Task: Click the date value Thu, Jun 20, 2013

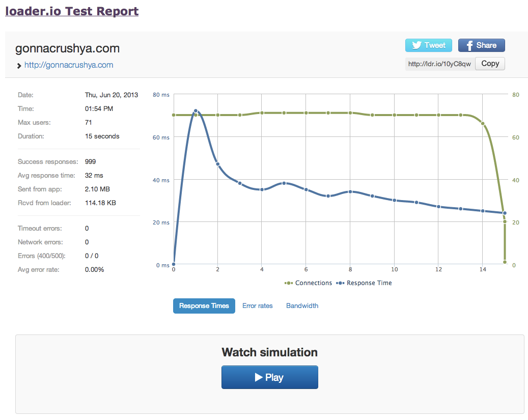Action: point(112,95)
